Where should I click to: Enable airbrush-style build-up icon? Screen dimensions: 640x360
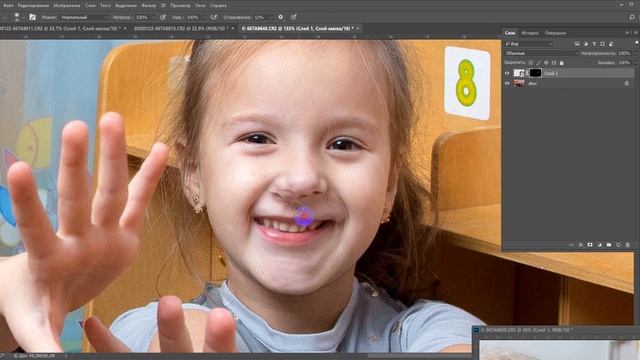(213, 17)
